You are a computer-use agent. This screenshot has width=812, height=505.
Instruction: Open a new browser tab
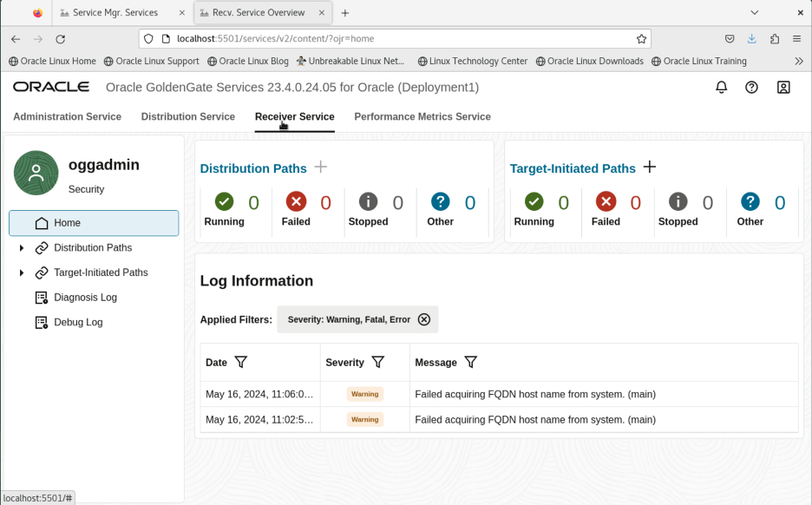tap(345, 13)
